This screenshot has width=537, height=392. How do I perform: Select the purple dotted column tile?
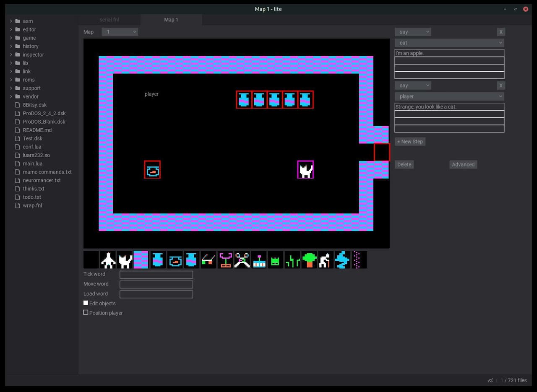coord(359,260)
